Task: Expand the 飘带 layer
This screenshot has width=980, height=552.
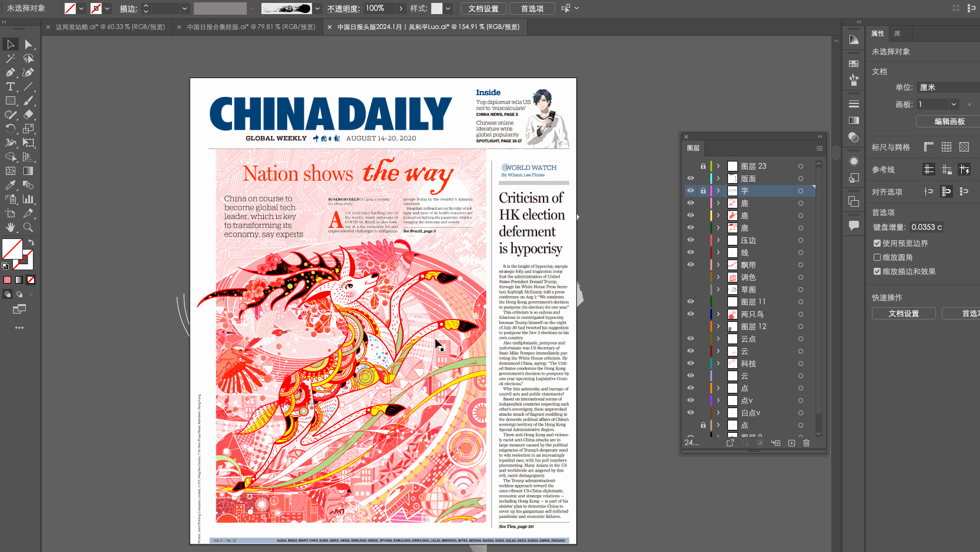Action: point(718,265)
